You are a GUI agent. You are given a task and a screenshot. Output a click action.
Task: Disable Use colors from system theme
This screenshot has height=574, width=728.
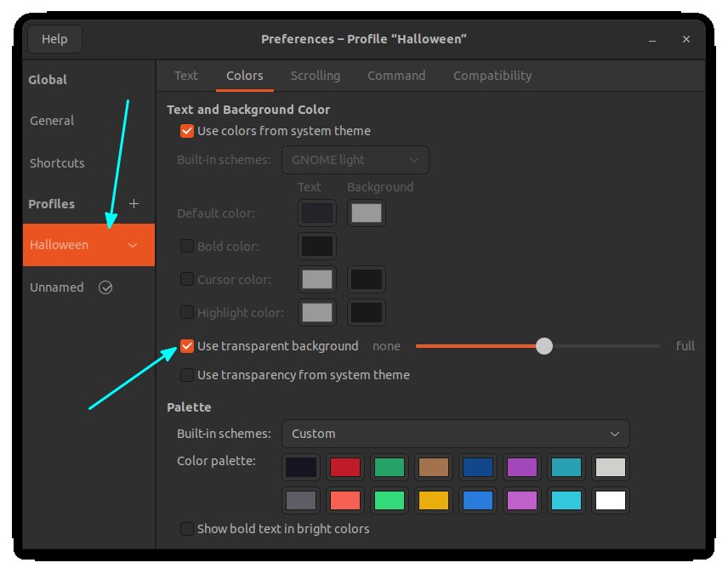coord(187,131)
